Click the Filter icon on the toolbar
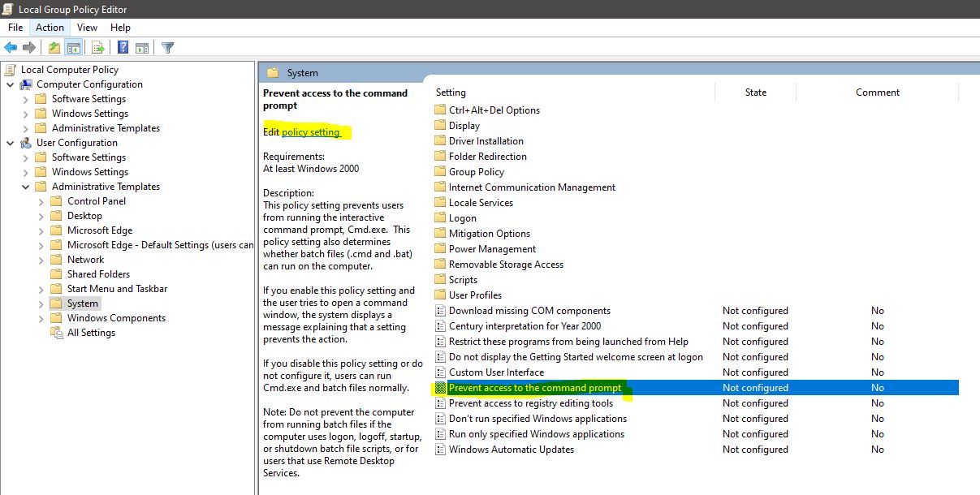Screen dimensions: 980x495 168,47
